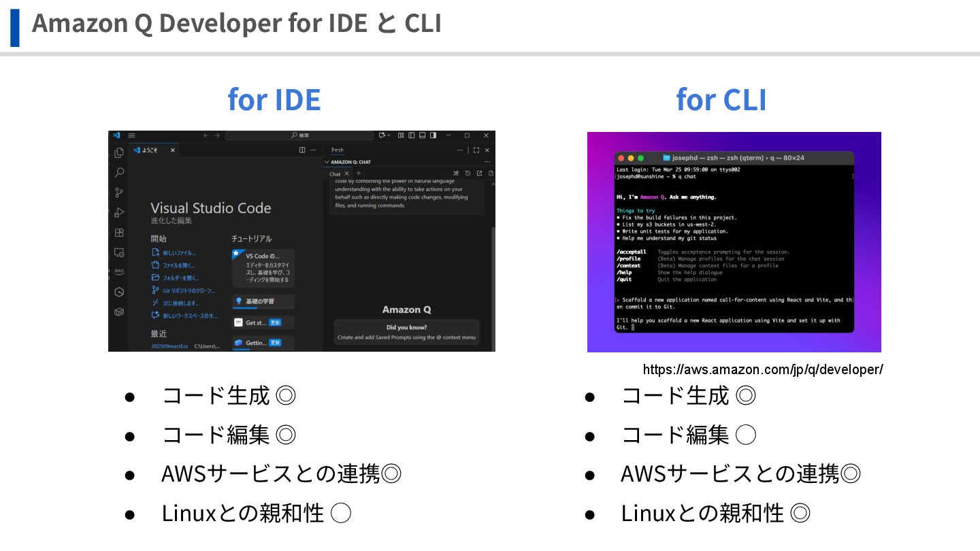The height and width of the screenshot is (551, 980).
Task: Click the Amazon Q chat panel scrollbar
Action: tap(493, 289)
